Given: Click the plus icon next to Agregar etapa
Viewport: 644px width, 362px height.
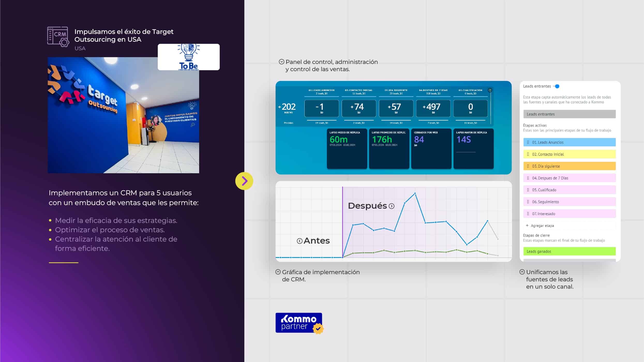Looking at the screenshot, I should point(527,225).
